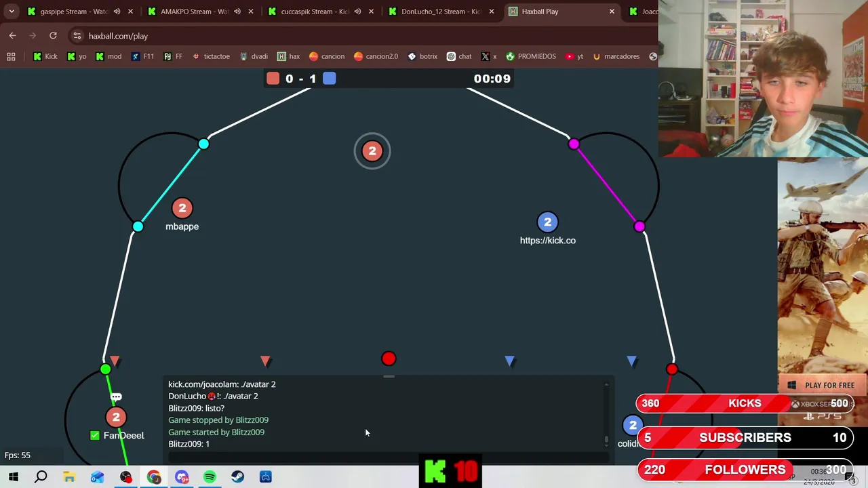Click the cyan upper goal post
The width and height of the screenshot is (868, 488).
[203, 144]
